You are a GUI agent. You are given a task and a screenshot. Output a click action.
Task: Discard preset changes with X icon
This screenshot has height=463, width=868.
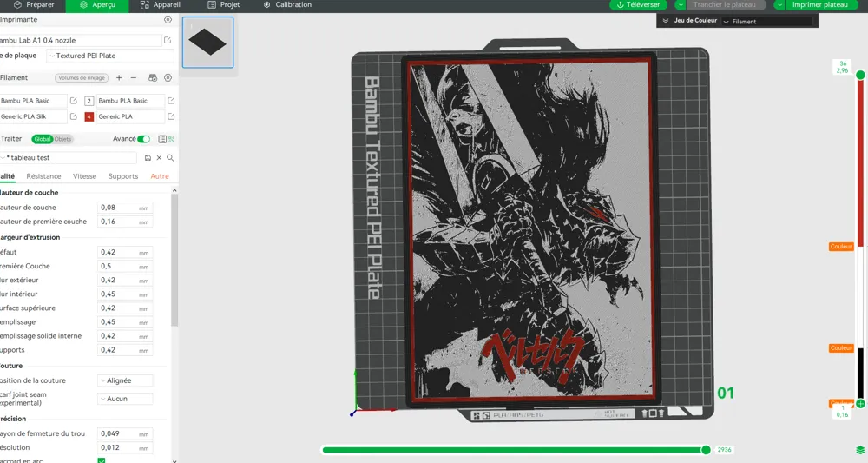(159, 158)
